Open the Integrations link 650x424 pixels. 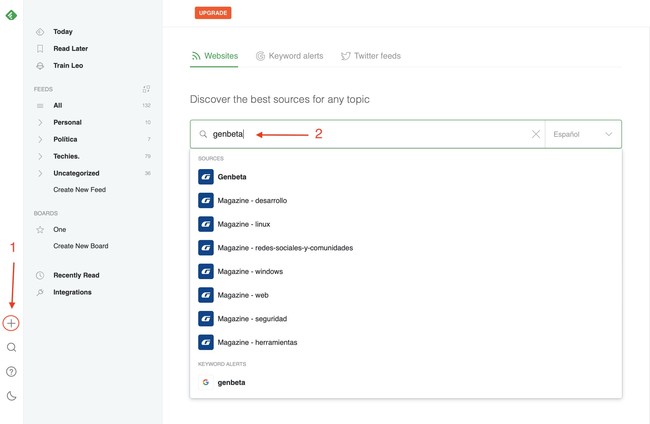[x=73, y=292]
